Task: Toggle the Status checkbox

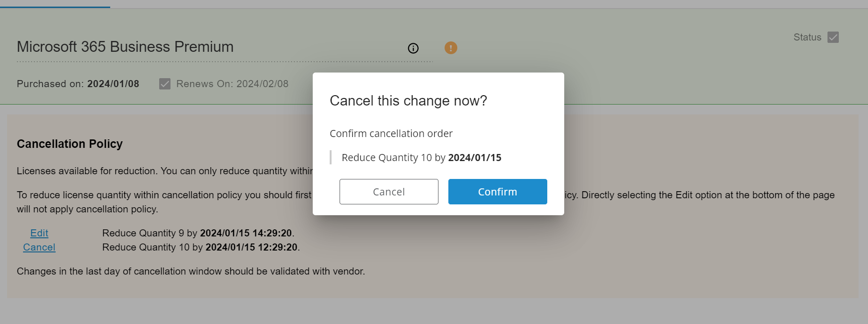Action: click(x=833, y=37)
